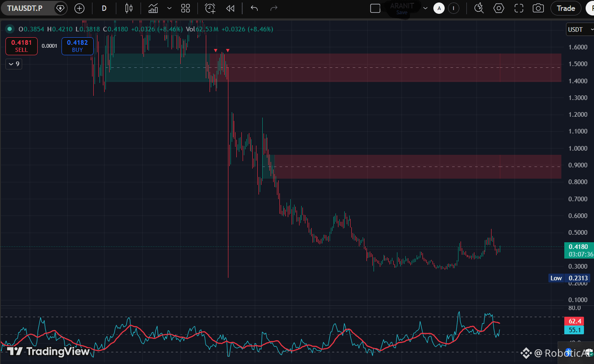Image resolution: width=594 pixels, height=364 pixels.
Task: Click the 62.4 red indicator value label
Action: point(575,321)
